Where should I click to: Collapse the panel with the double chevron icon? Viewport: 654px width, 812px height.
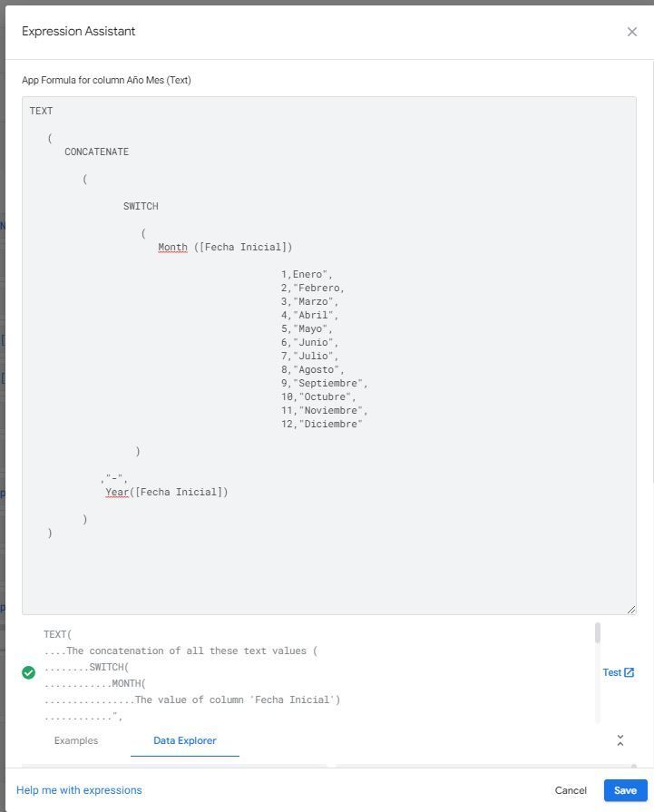click(x=620, y=740)
